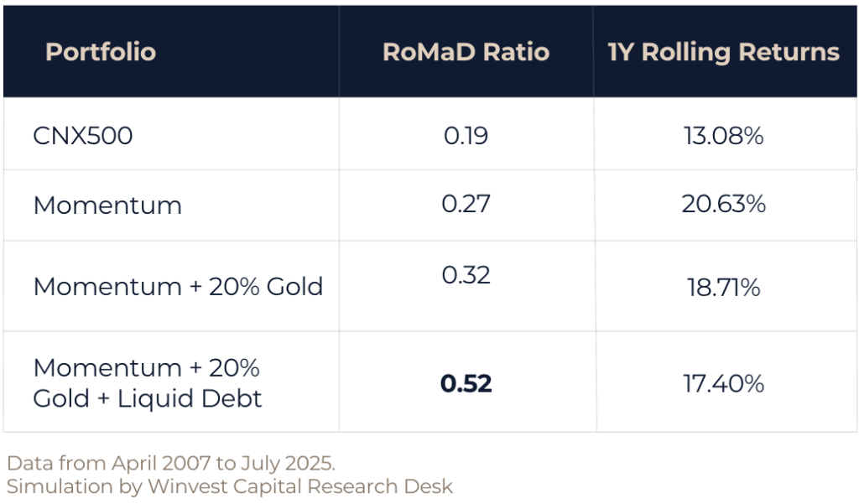
Task: Click 'Momentum + 20%' in the last row
Action: click(147, 368)
